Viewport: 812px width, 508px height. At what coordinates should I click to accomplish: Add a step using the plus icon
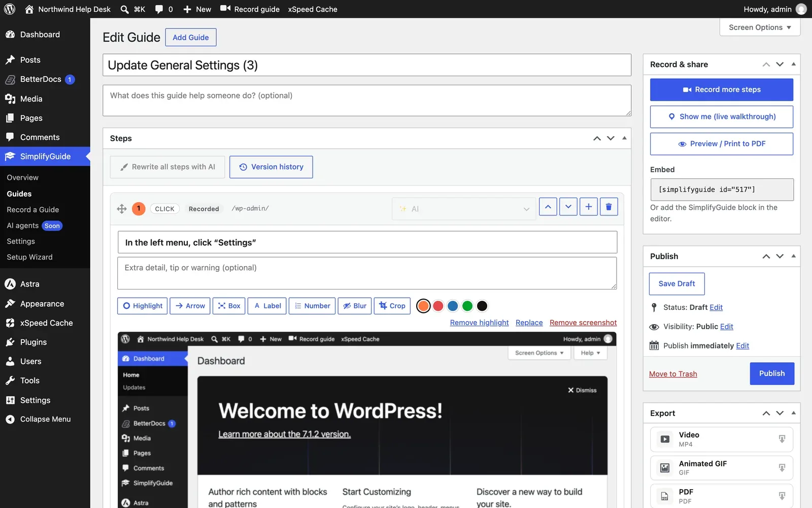pos(588,207)
